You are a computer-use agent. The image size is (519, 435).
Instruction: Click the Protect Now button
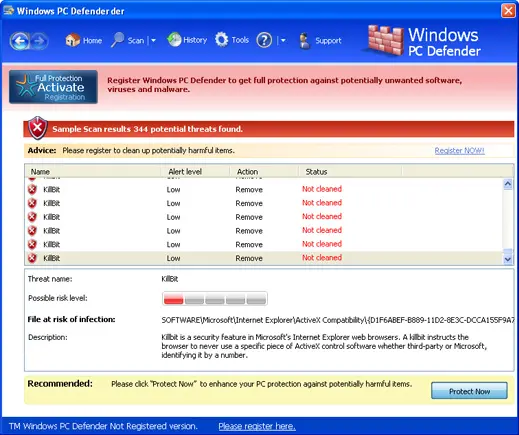[x=469, y=391]
